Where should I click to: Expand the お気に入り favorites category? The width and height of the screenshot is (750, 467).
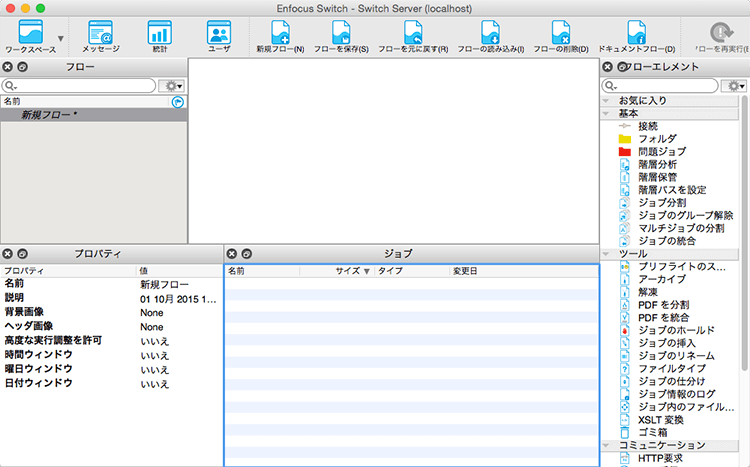[606, 101]
